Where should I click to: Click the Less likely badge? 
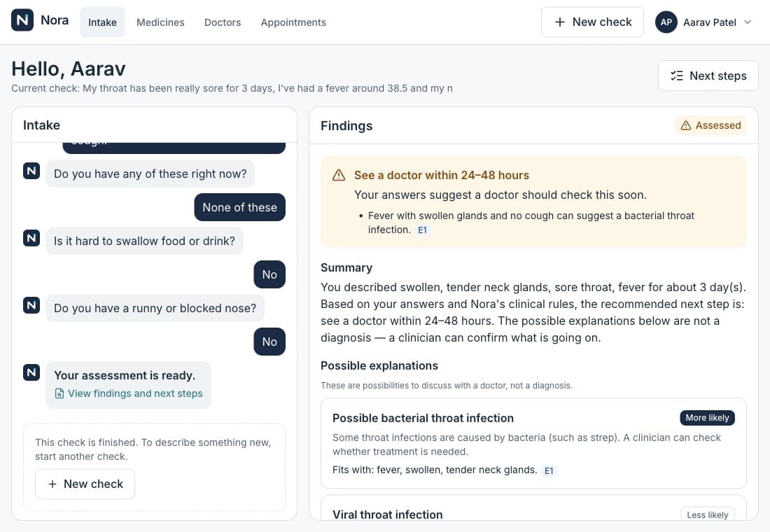point(707,514)
